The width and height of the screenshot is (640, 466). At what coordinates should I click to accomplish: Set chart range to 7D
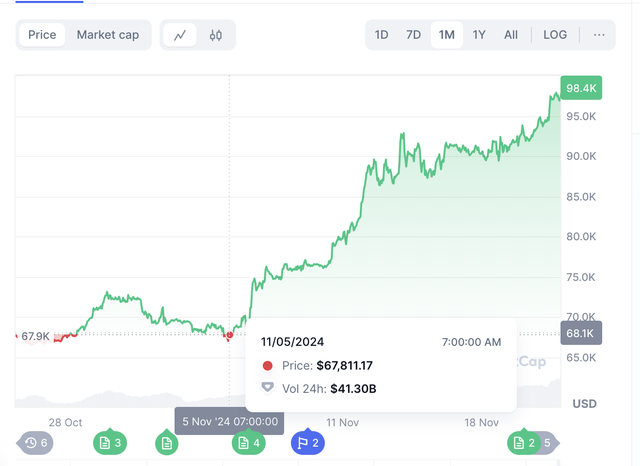(x=413, y=35)
